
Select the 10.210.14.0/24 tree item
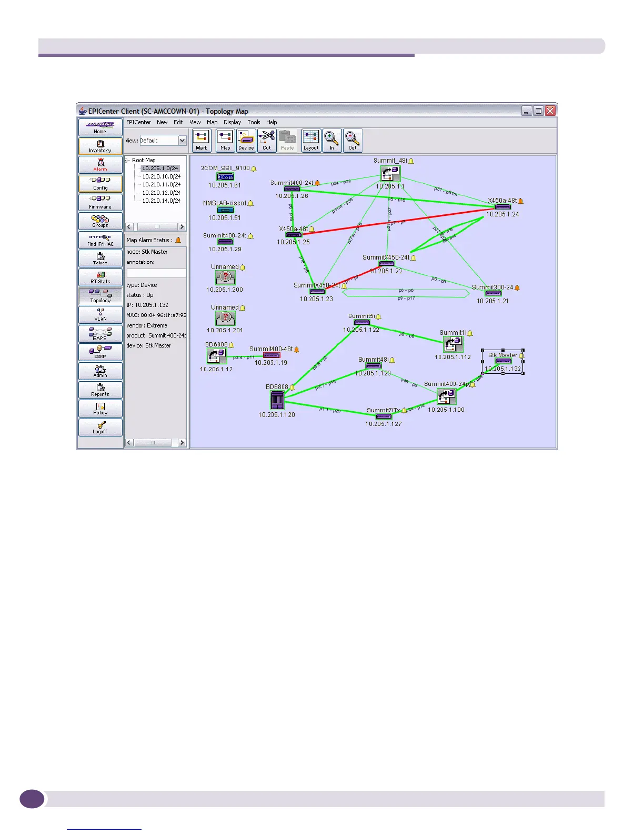(162, 201)
